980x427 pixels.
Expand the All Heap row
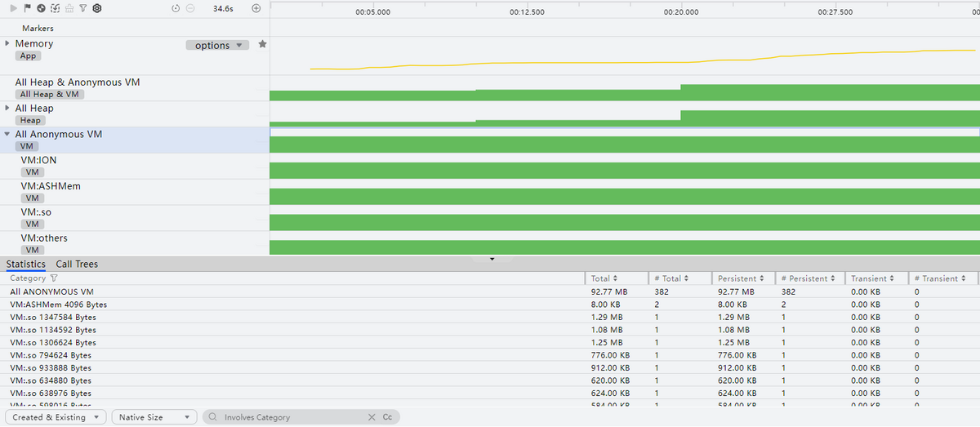pyautogui.click(x=7, y=108)
